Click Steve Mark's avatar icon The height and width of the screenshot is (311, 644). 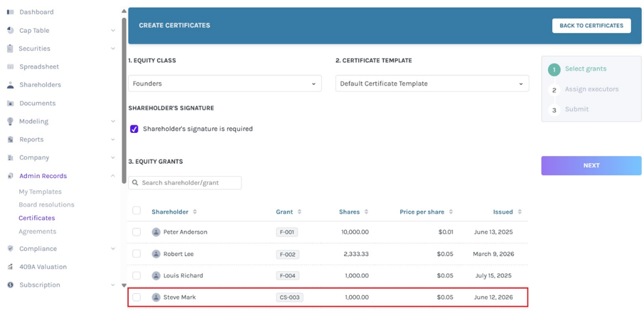pyautogui.click(x=156, y=297)
